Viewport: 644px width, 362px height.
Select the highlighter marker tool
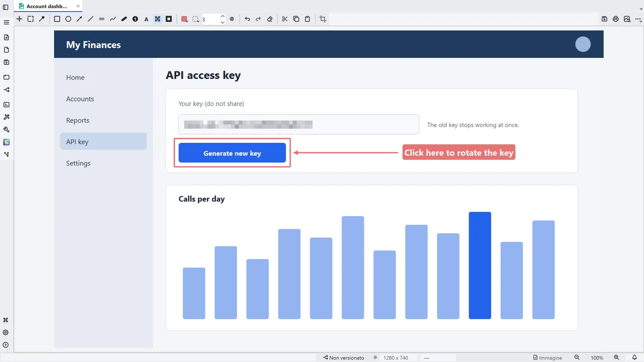[x=124, y=19]
